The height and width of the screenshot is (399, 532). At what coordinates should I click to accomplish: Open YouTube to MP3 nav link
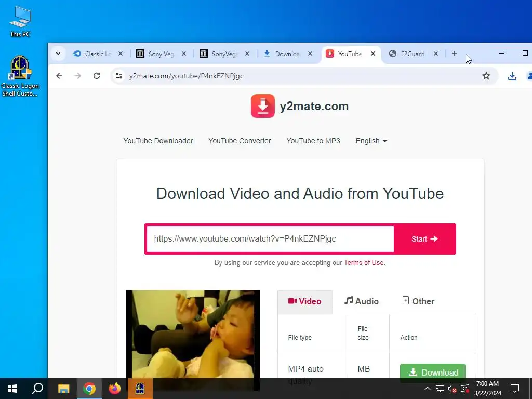313,141
